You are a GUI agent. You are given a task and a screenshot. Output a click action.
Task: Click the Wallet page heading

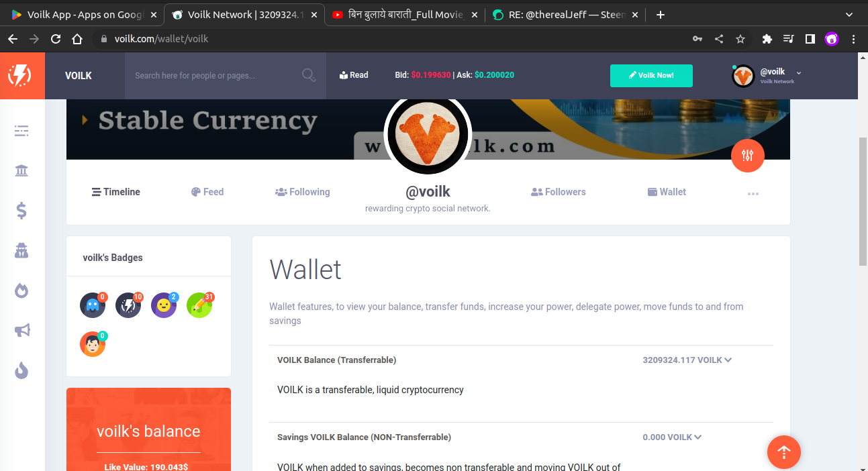coord(305,270)
